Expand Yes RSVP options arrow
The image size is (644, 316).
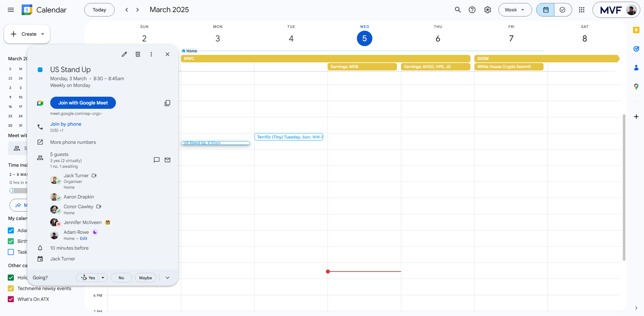(103, 278)
